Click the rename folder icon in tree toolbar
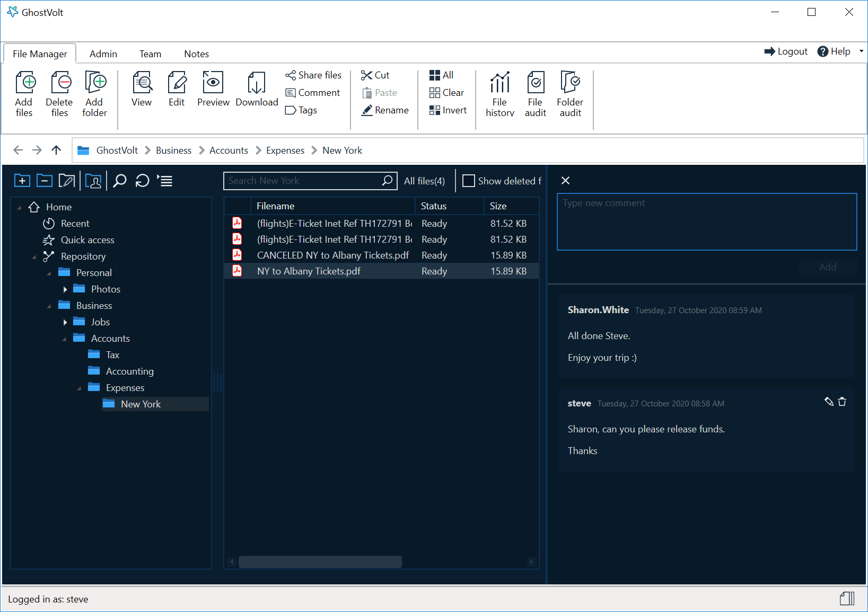Screen dimensions: 868x612 pyautogui.click(x=67, y=181)
